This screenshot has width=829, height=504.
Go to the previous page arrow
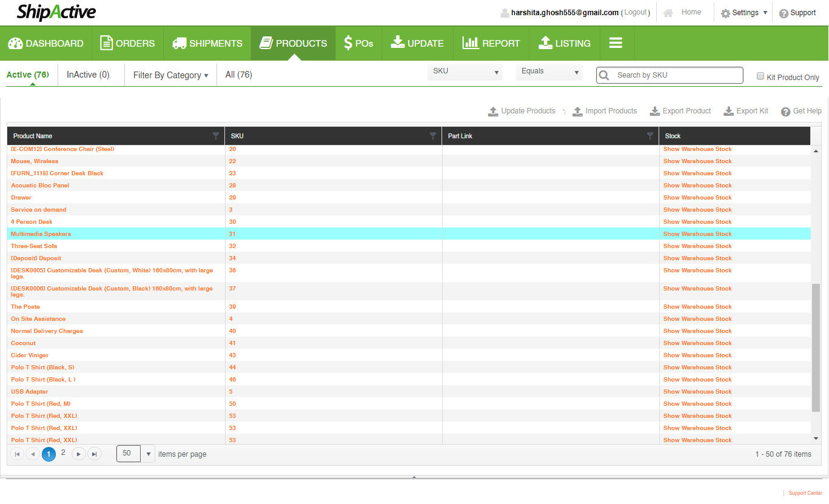coord(33,454)
